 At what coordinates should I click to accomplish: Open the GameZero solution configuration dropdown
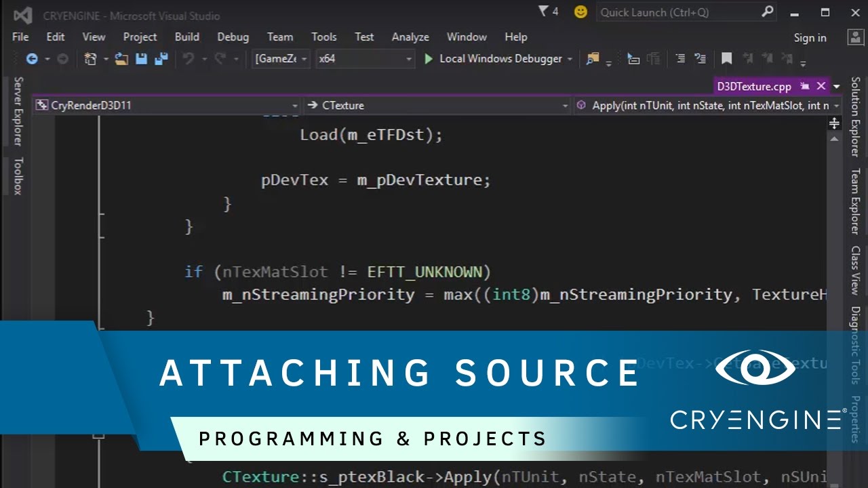(281, 59)
